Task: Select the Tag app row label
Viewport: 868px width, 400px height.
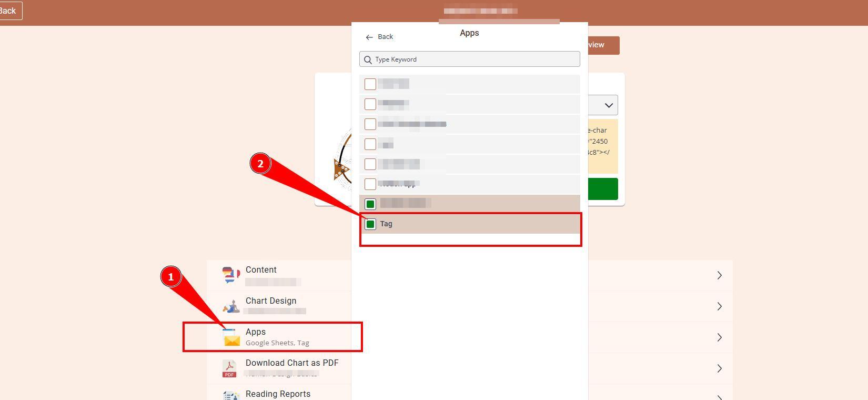Action: pos(386,224)
